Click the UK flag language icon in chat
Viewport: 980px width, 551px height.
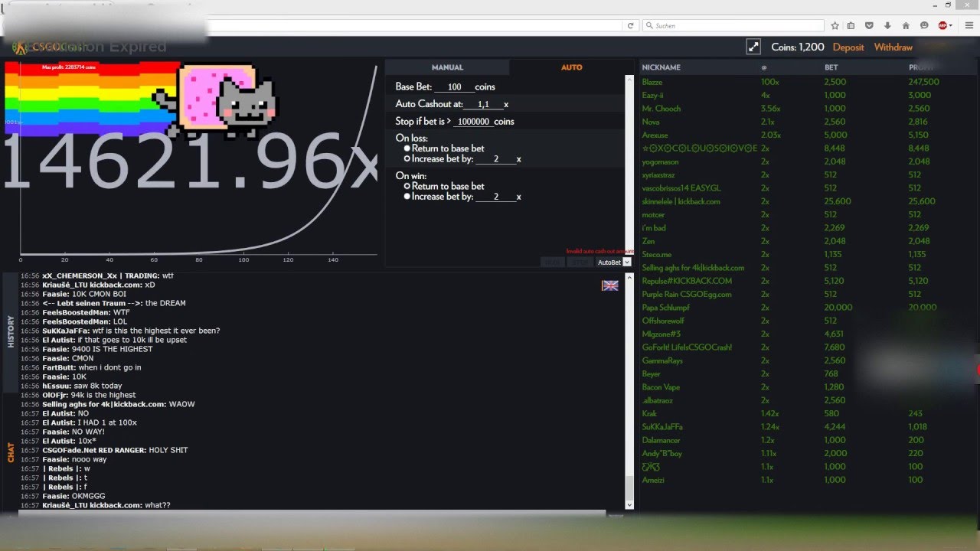610,285
